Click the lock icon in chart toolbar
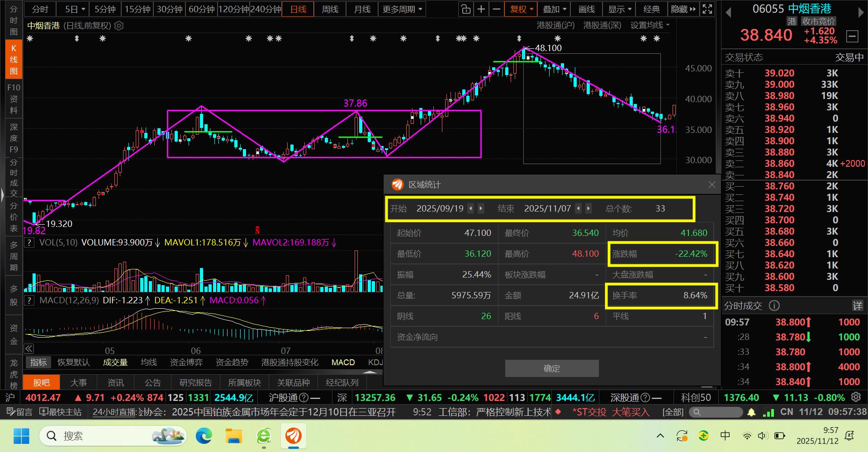868x452 pixels. [465, 9]
